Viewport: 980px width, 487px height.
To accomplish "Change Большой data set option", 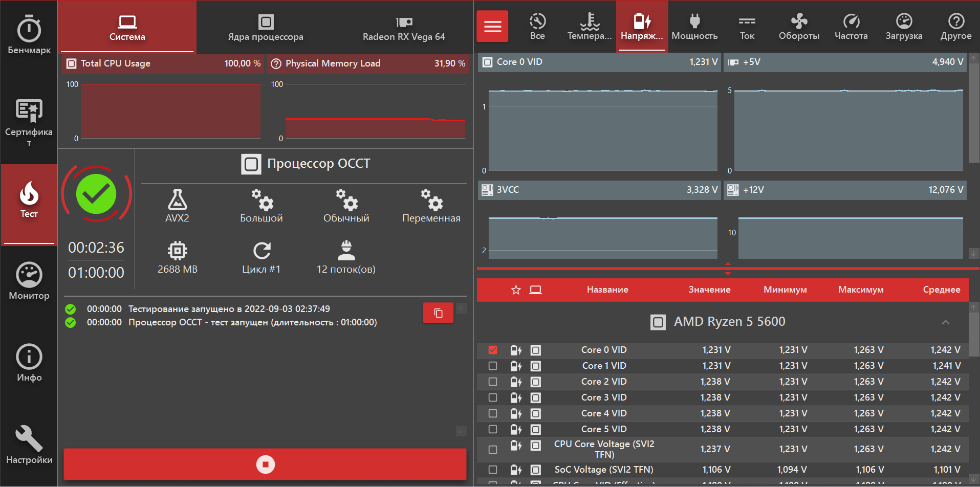I will coord(262,206).
